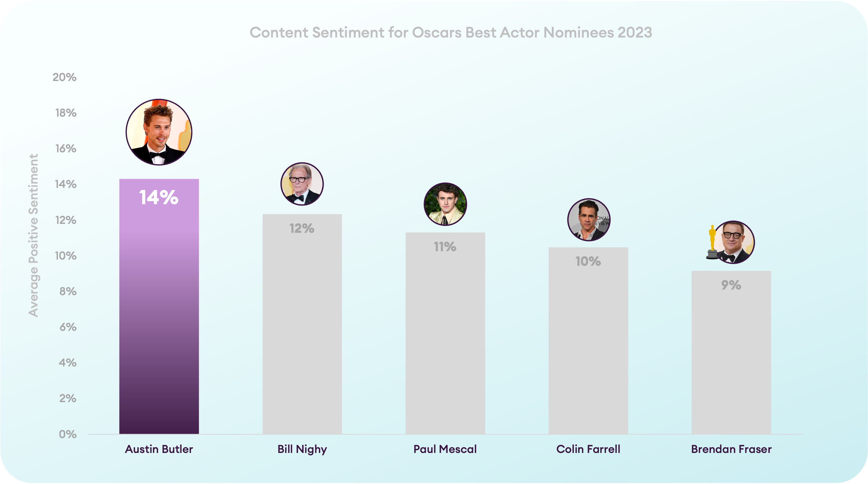Select the purple Austin Butler bar
868x484 pixels.
point(159,306)
